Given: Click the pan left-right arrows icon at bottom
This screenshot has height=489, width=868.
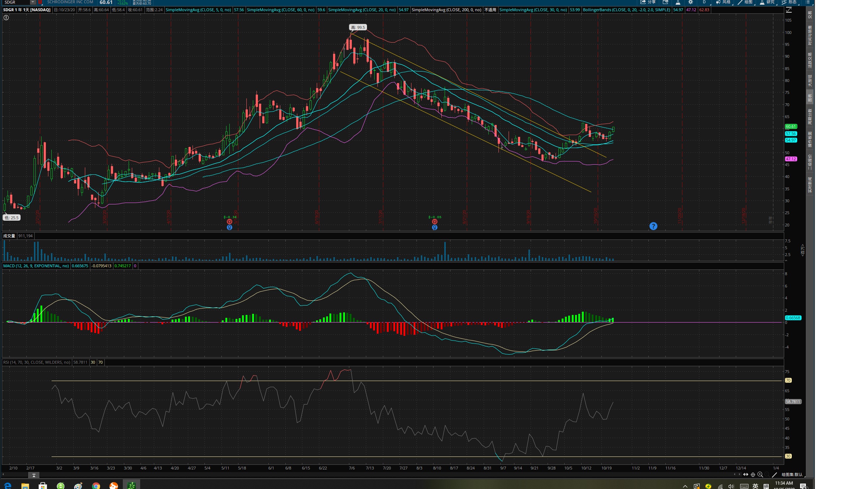Looking at the screenshot, I should pyautogui.click(x=746, y=475).
